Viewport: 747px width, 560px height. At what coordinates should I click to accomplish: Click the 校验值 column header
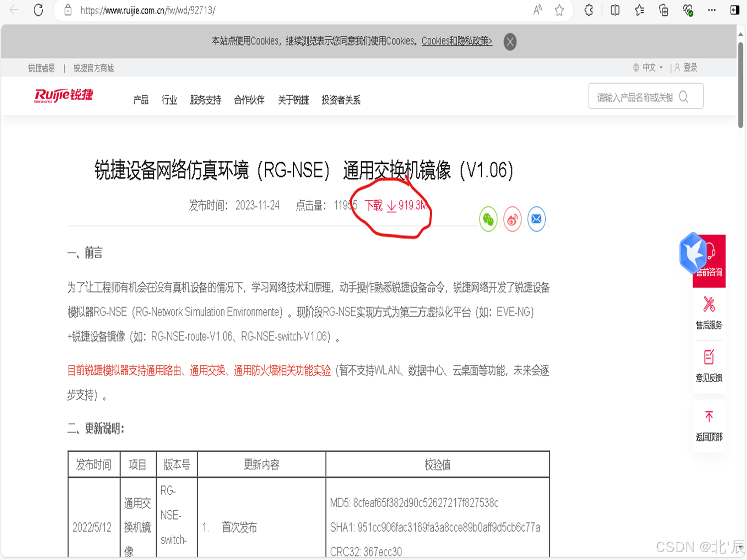438,465
